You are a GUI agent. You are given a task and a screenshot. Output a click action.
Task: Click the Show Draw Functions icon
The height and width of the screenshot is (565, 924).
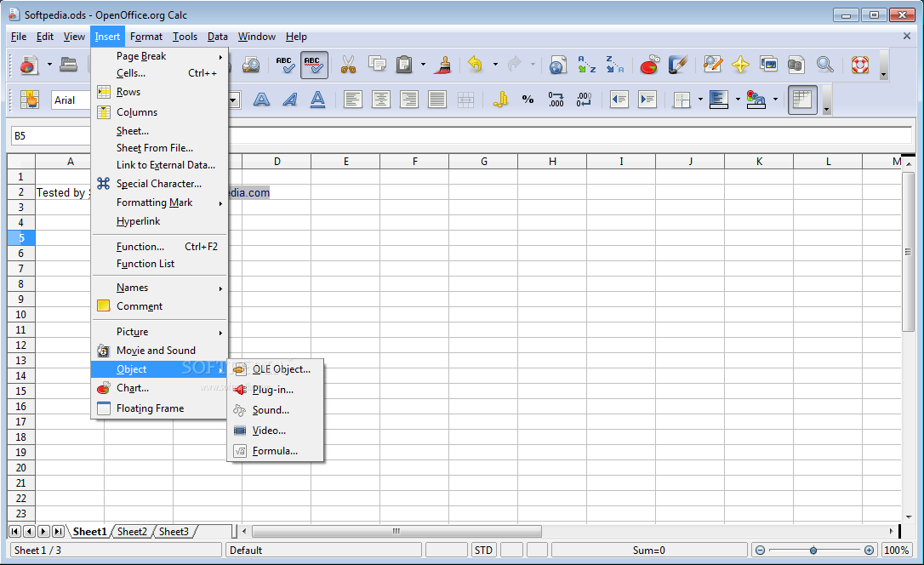click(x=677, y=64)
